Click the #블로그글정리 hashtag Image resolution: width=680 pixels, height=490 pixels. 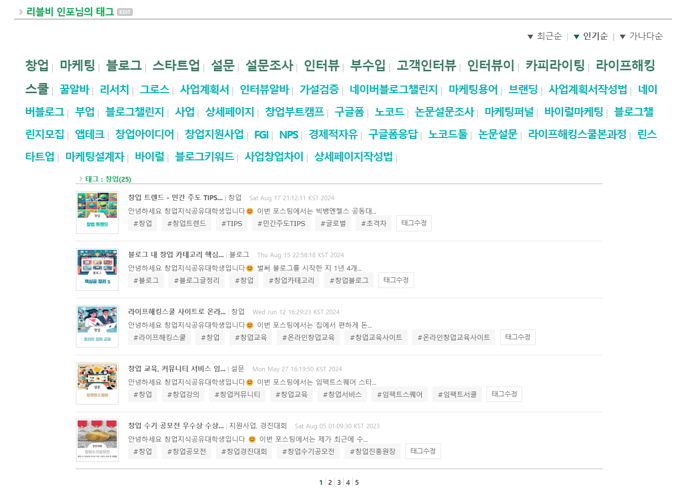tap(197, 281)
